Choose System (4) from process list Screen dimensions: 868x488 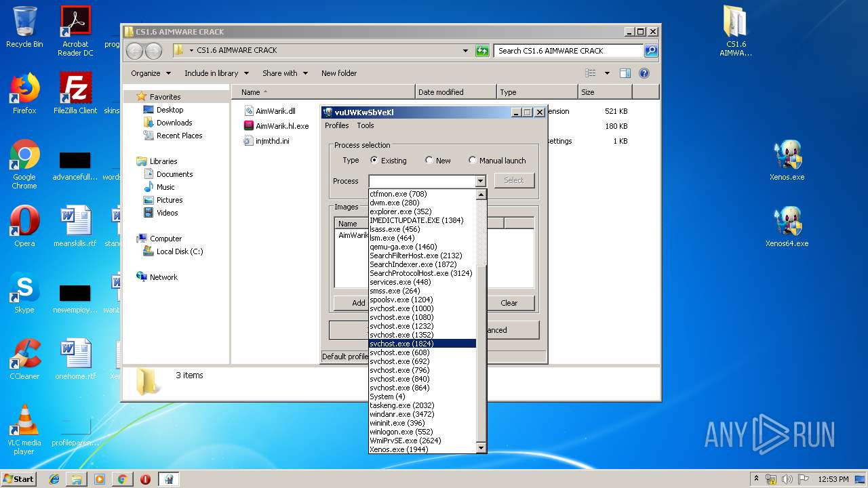[422, 396]
